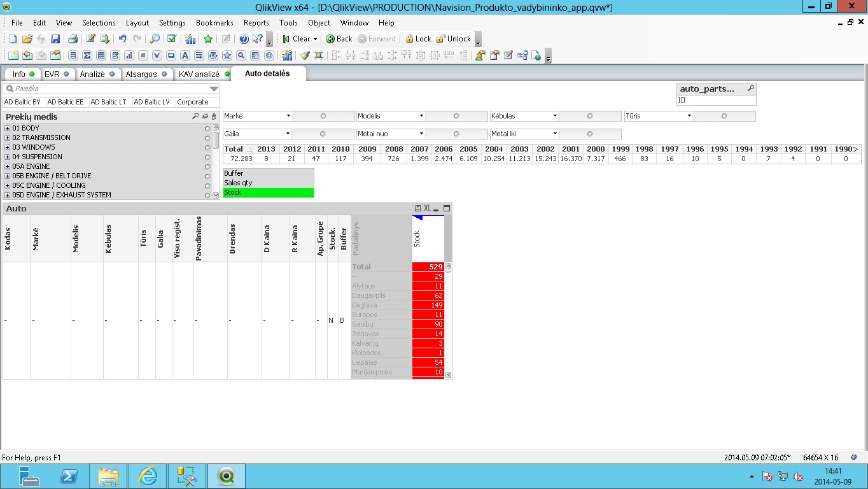The height and width of the screenshot is (489, 868).
Task: Undo the last layout change
Action: [x=123, y=39]
